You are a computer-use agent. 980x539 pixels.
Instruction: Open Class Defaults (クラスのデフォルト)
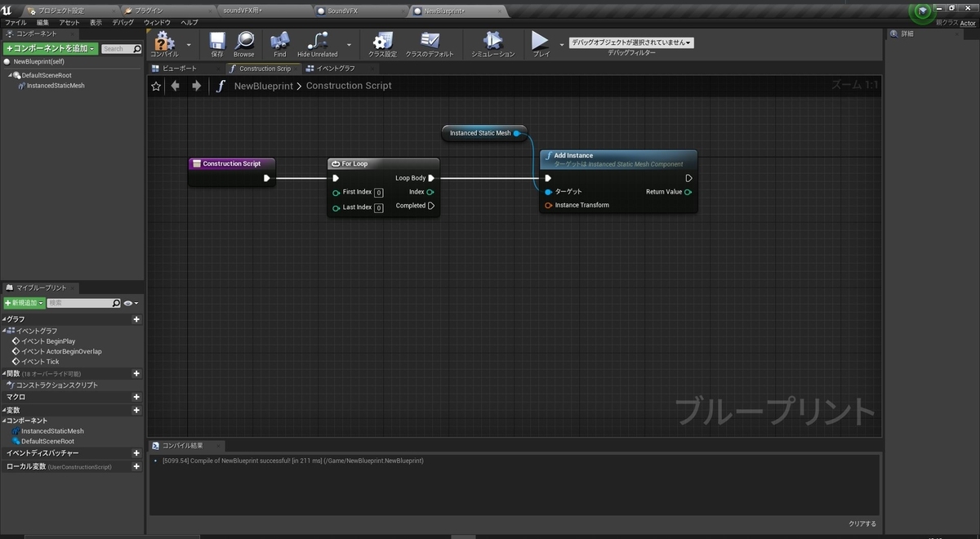click(x=430, y=43)
